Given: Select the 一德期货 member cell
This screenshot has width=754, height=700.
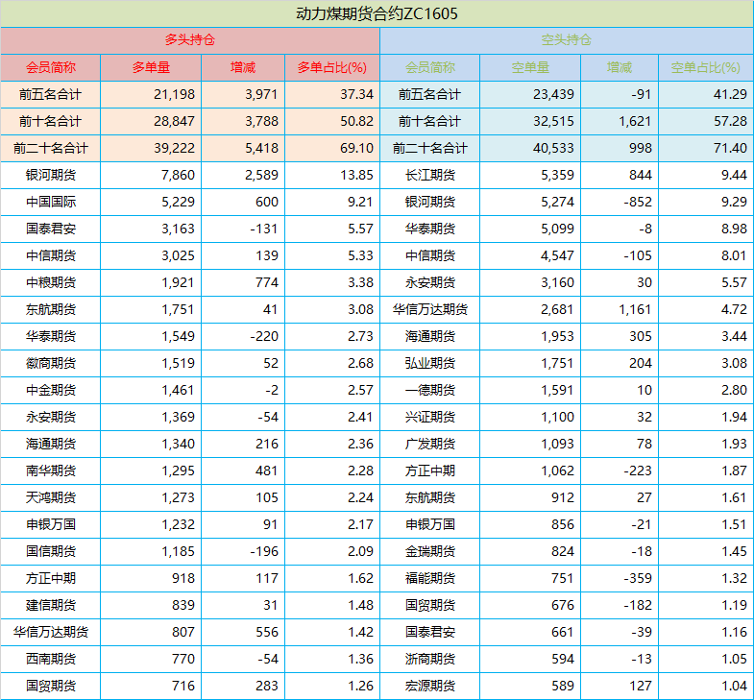Looking at the screenshot, I should pyautogui.click(x=430, y=391).
